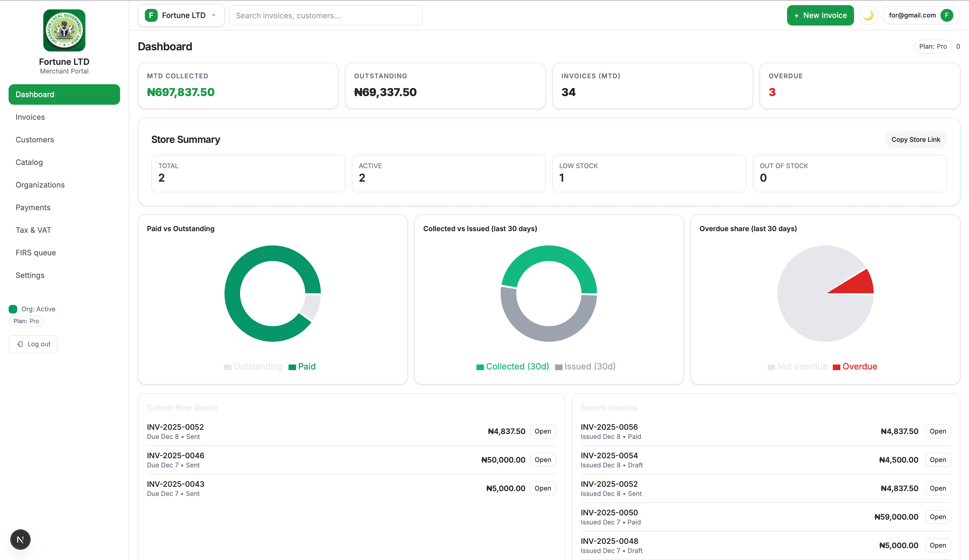Create a New Invoice
This screenshot has height=560, width=969.
pos(821,15)
